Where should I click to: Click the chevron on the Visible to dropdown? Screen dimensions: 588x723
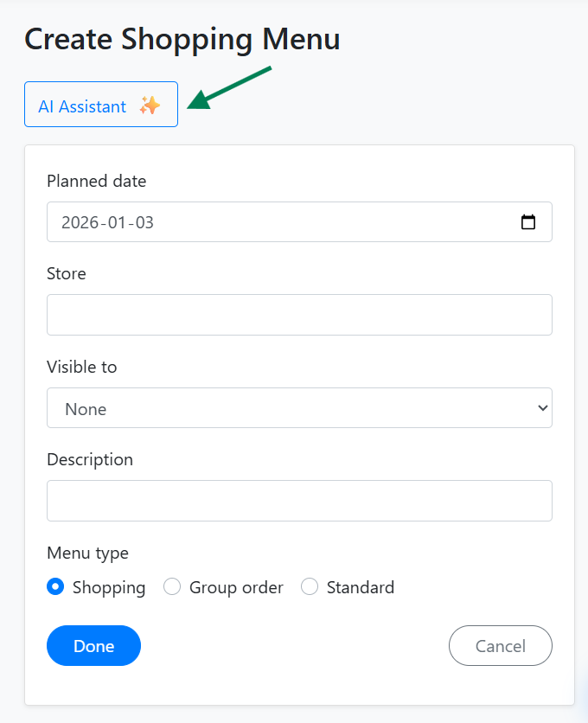click(541, 407)
